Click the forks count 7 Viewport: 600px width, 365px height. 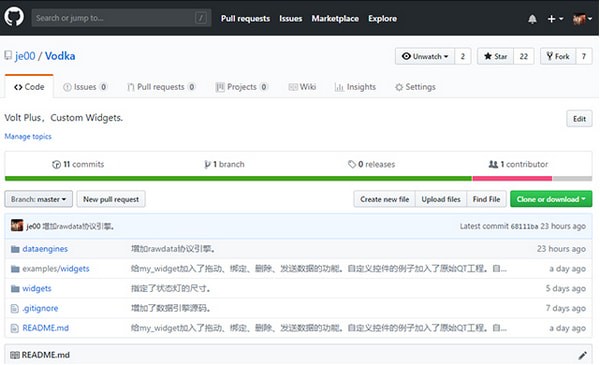[x=584, y=56]
